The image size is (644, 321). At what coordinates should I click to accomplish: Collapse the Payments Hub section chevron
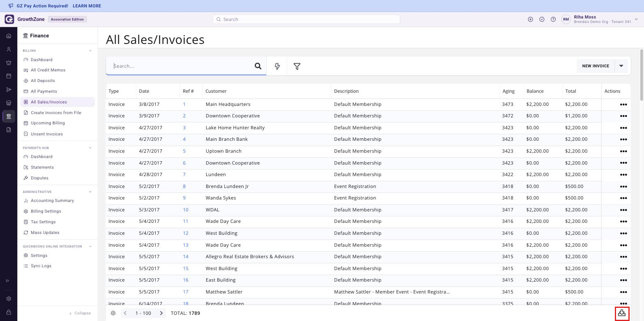click(x=90, y=148)
